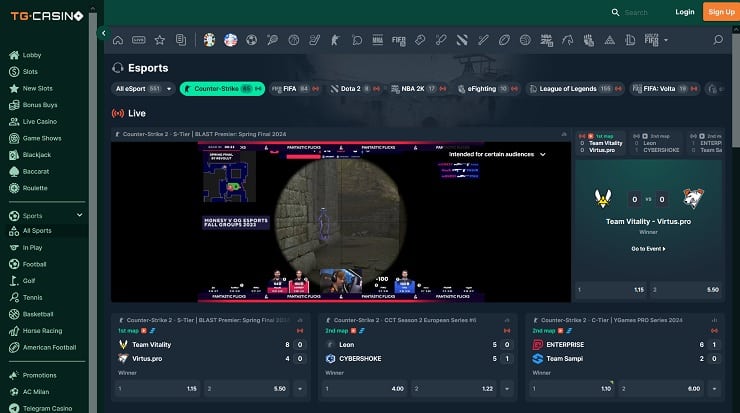Select the horse racing icon in toolbar
Viewport: 740px width, 413px height.
pyautogui.click(x=567, y=40)
